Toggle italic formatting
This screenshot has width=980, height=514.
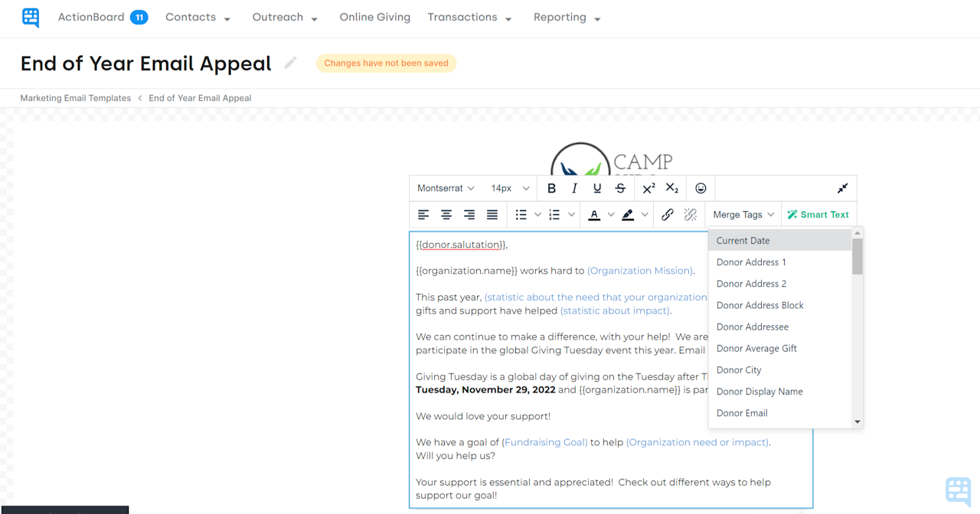coord(574,187)
